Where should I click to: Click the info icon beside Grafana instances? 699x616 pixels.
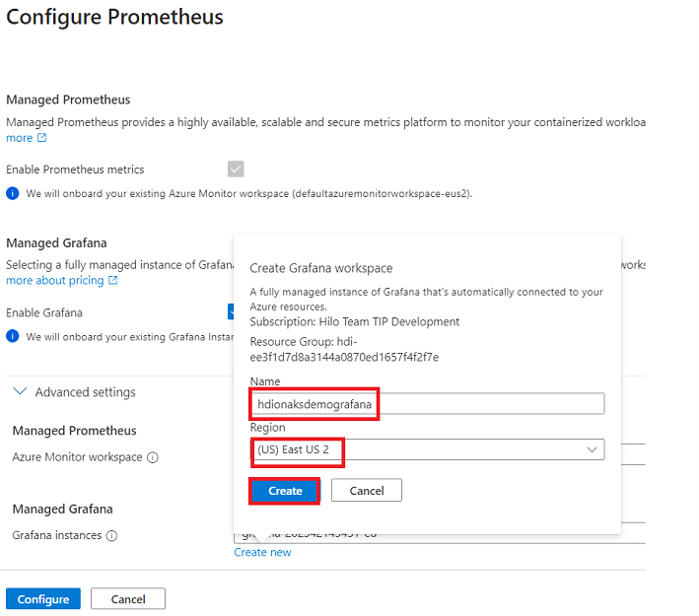[x=111, y=536]
